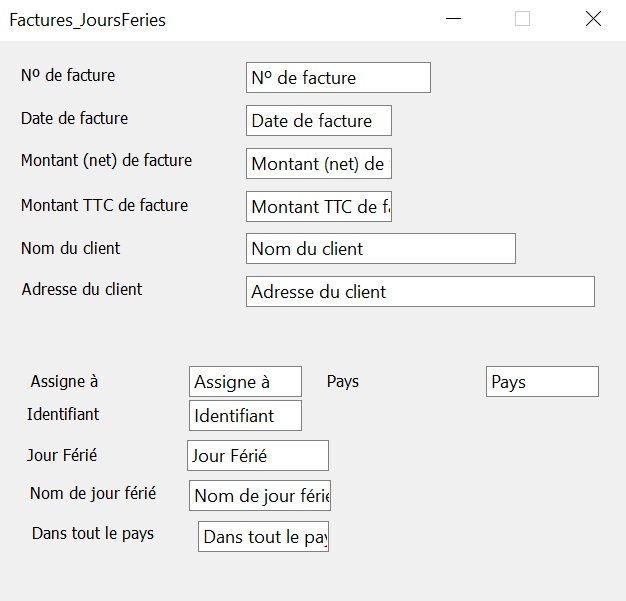The width and height of the screenshot is (626, 601).
Task: Click the disabled maximize window button
Action: [x=522, y=19]
